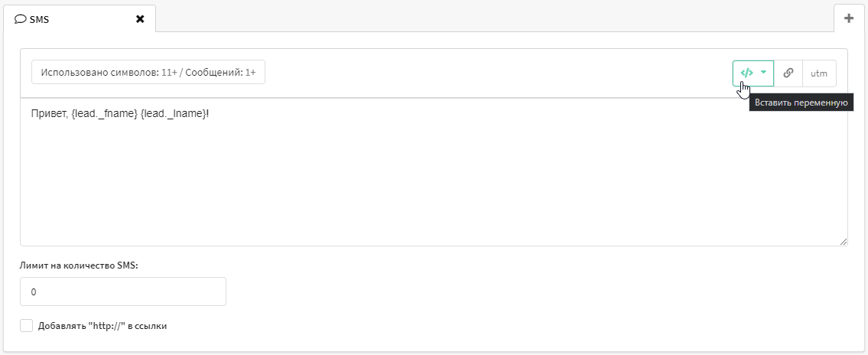Click the used characters counter box
This screenshot has width=868, height=355.
[148, 72]
